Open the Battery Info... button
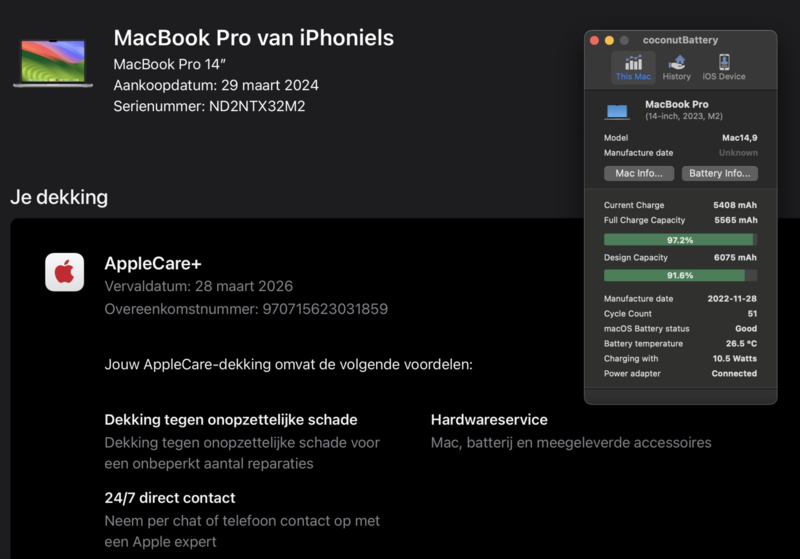The image size is (800, 559). click(719, 173)
